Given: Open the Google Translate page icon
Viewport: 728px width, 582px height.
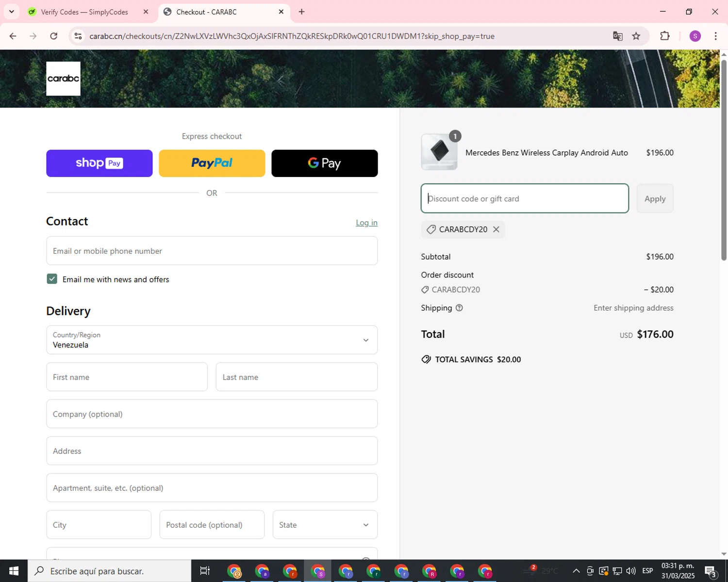Looking at the screenshot, I should point(618,36).
